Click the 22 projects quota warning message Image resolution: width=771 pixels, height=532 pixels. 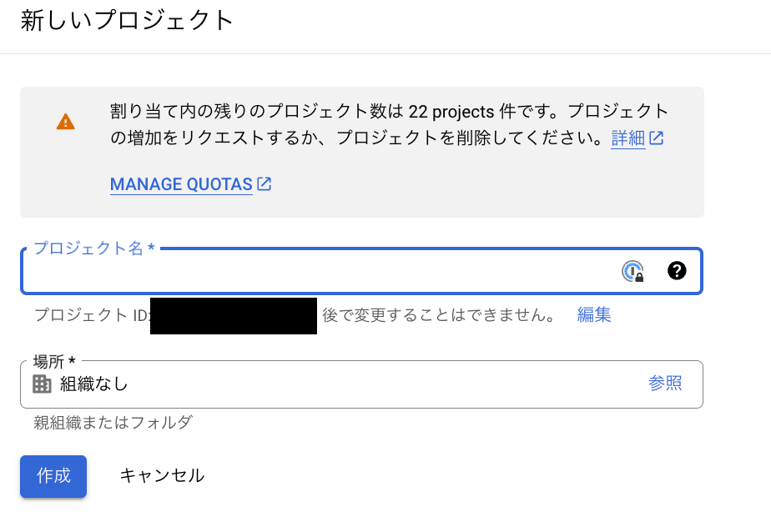(389, 124)
